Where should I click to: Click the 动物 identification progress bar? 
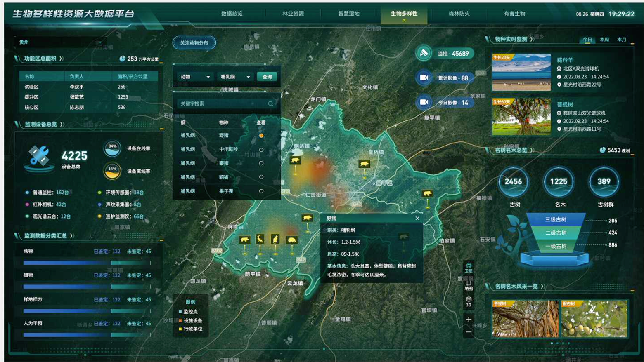point(87,263)
